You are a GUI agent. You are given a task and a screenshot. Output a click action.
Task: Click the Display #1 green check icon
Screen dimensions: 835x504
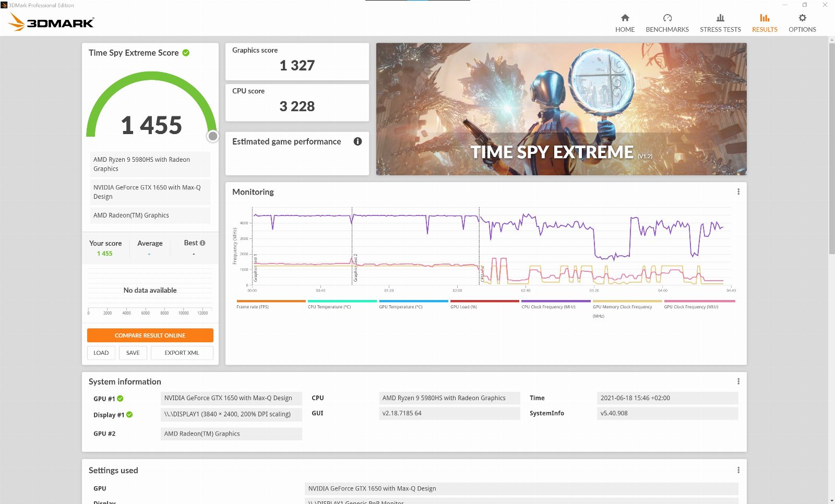coord(129,415)
